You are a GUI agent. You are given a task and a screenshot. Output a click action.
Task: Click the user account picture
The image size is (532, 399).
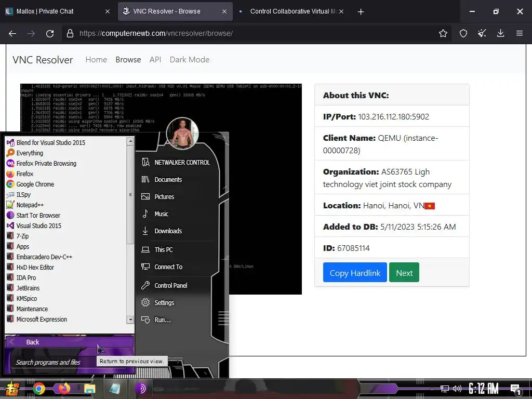pos(182,134)
